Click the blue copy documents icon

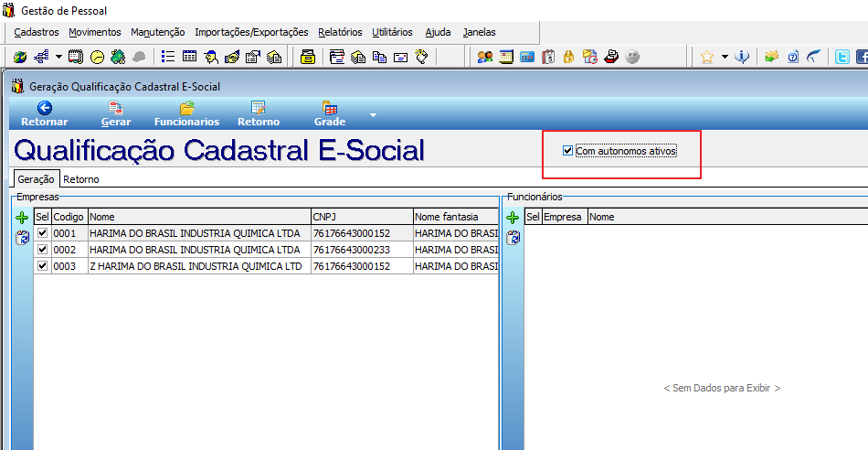380,57
